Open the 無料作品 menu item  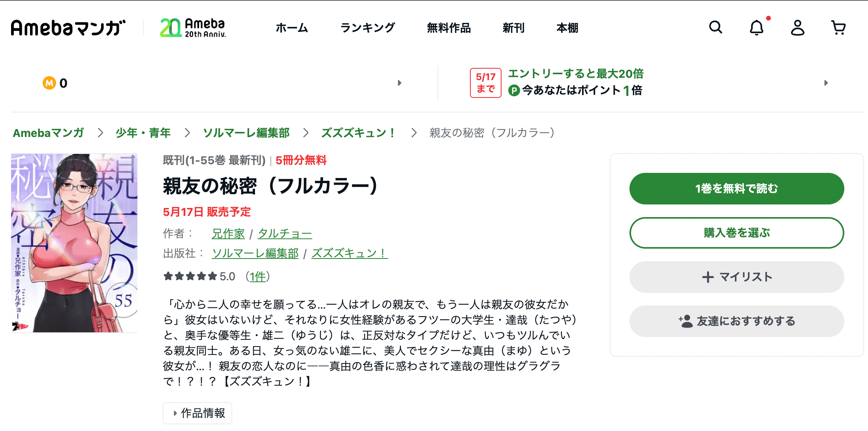(449, 28)
